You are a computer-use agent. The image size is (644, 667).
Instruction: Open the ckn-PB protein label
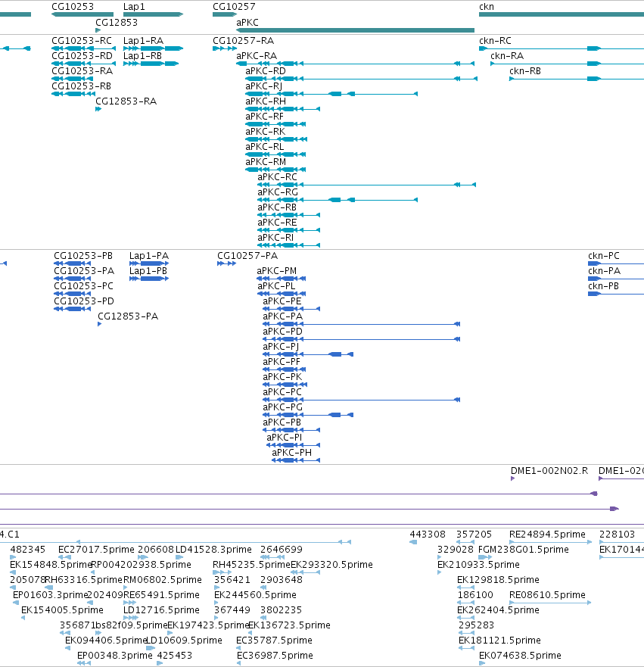click(603, 286)
